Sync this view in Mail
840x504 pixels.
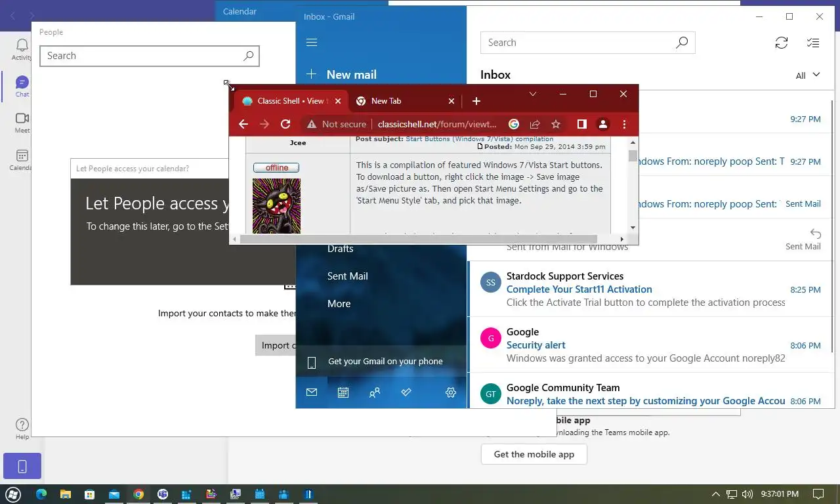coord(781,43)
